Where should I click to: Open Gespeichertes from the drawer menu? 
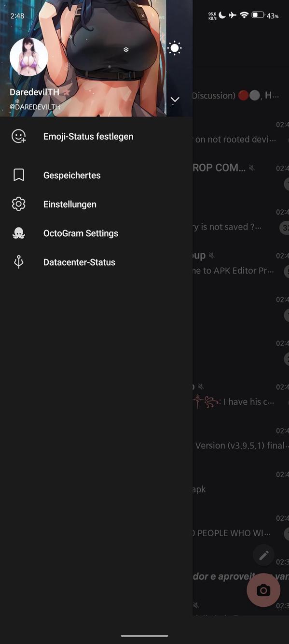(x=72, y=175)
